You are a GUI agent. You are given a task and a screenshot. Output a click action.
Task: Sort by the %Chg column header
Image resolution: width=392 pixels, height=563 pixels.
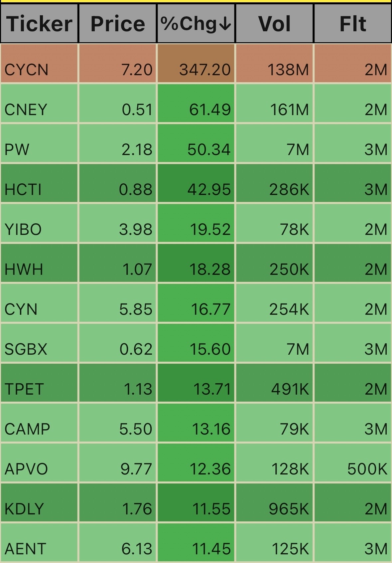tap(196, 24)
